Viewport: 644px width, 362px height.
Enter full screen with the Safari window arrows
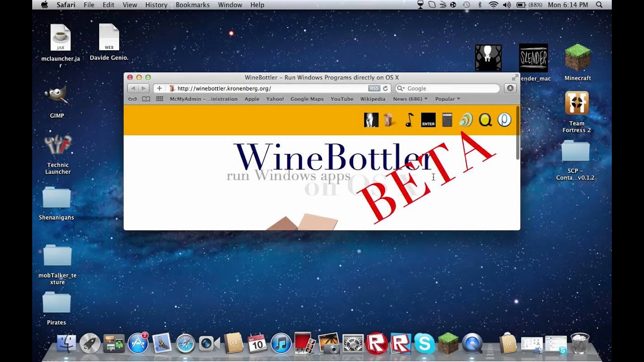click(x=515, y=77)
